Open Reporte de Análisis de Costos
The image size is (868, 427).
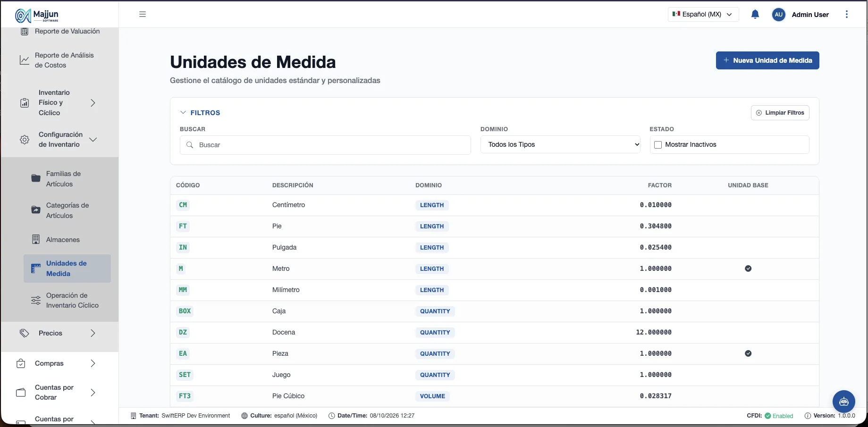64,60
